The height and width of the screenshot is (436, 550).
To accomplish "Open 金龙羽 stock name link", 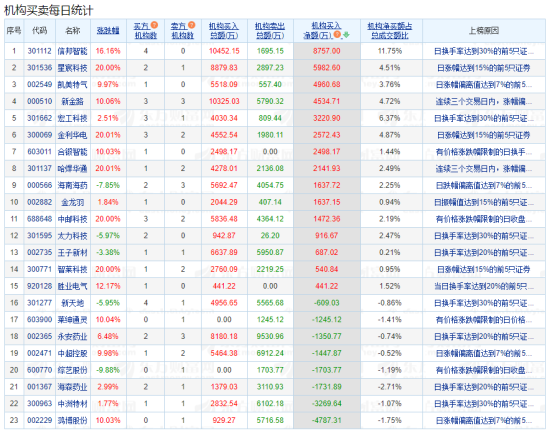I will (x=73, y=202).
